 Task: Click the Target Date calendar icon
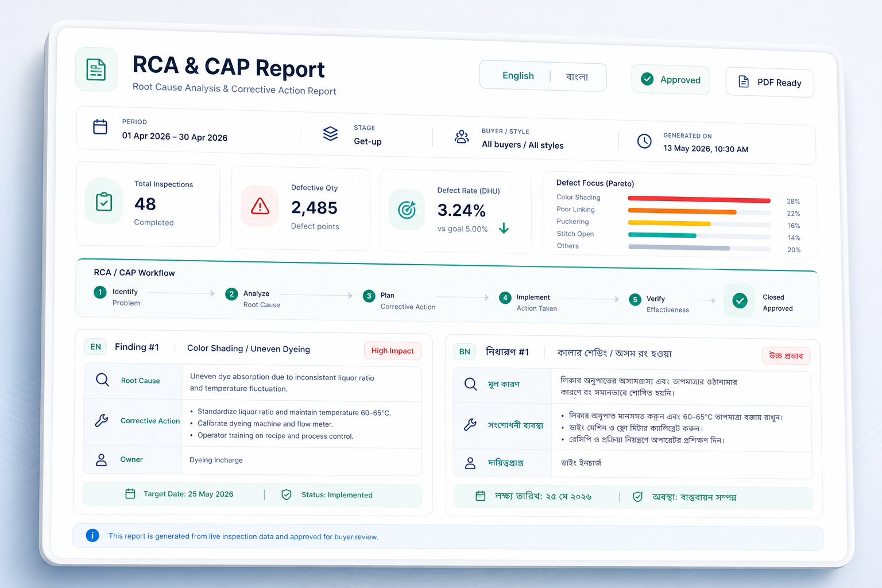(x=130, y=494)
